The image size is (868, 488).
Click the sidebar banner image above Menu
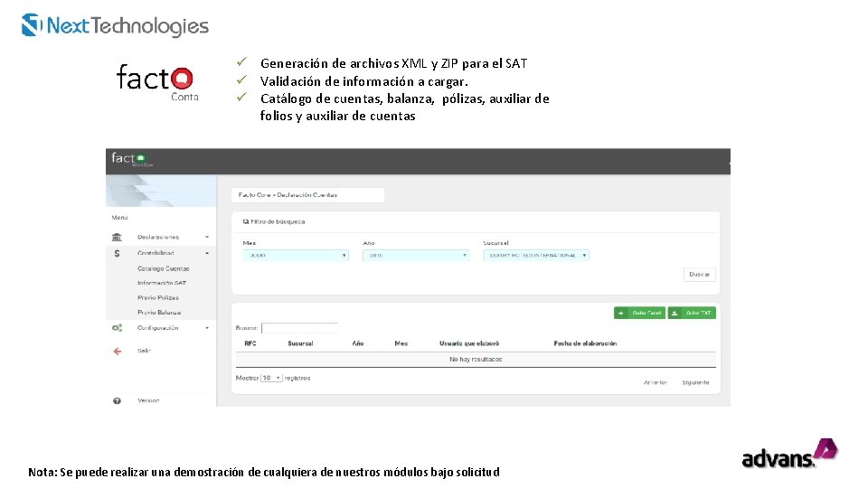coord(161,191)
